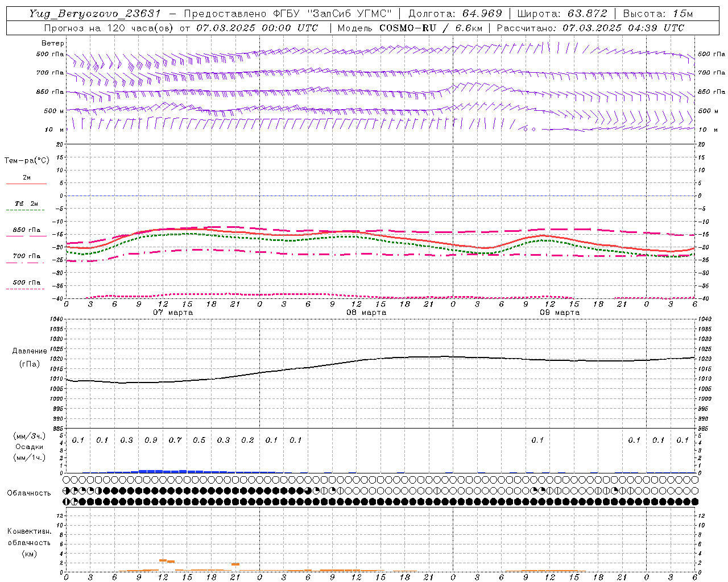728x582 pixels.
Task: Click the 08 марта date label
Action: tap(366, 313)
